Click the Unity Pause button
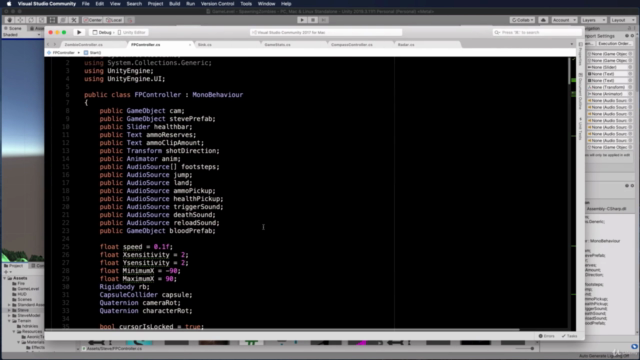 coord(313,20)
